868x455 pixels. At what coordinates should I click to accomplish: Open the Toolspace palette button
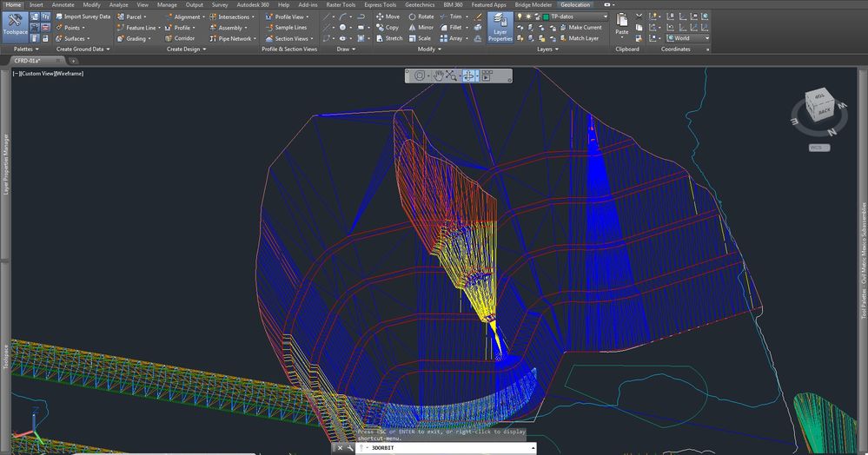pos(15,27)
